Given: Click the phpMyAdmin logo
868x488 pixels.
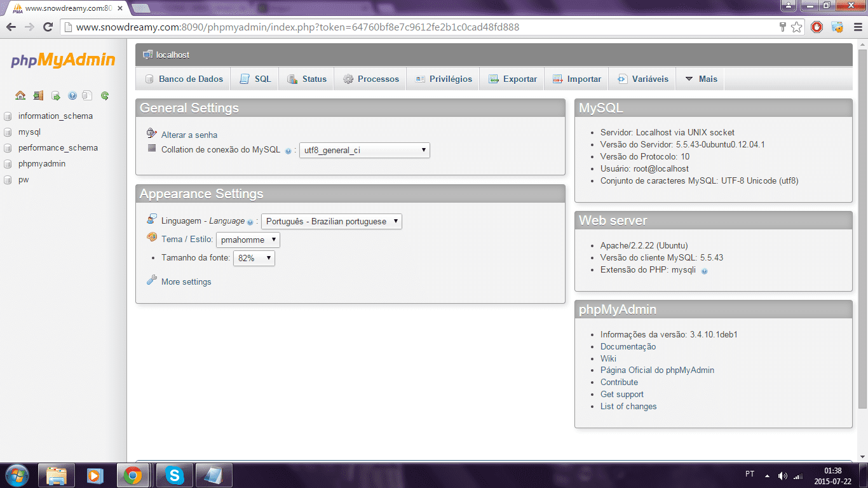Looking at the screenshot, I should pyautogui.click(x=63, y=60).
